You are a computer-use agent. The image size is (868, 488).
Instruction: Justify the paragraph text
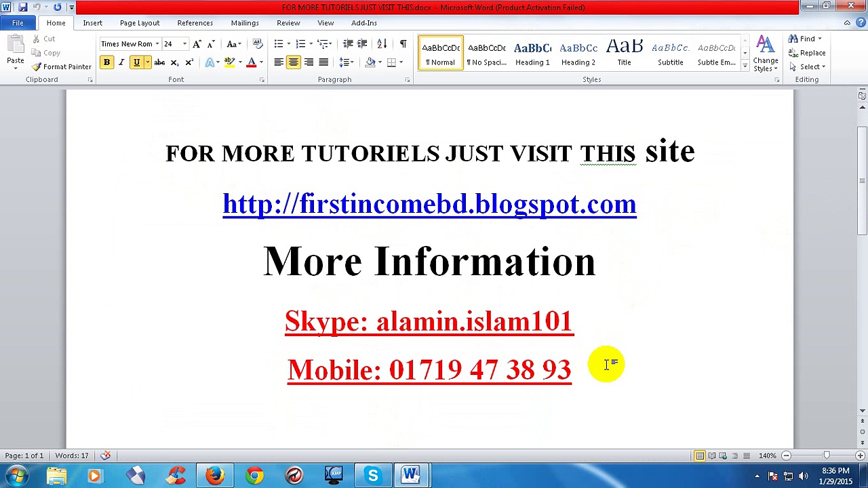(323, 62)
